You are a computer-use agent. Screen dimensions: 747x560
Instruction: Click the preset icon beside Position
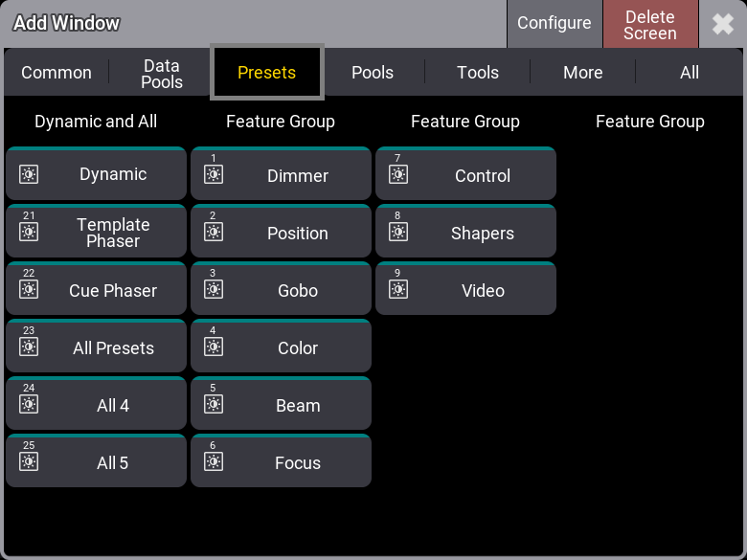point(214,232)
